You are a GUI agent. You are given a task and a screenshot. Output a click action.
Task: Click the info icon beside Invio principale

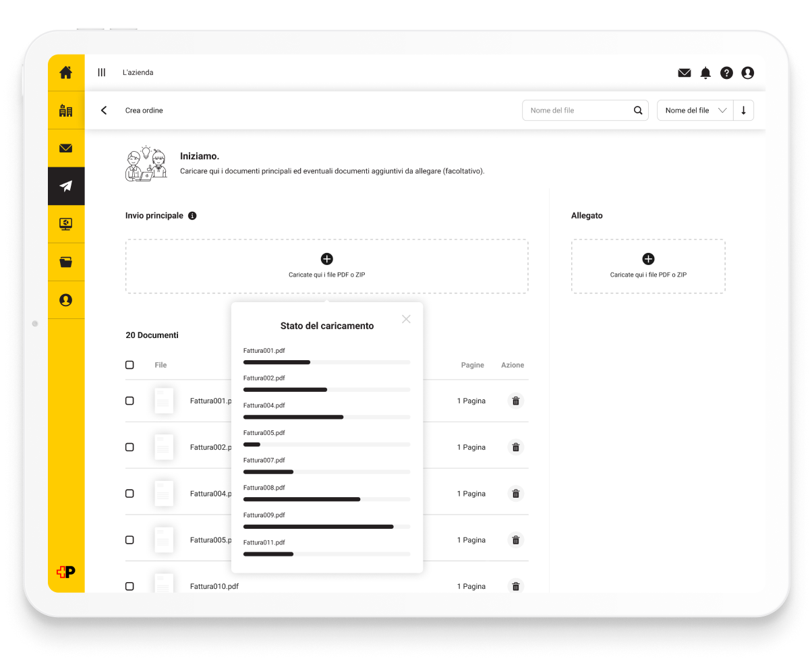tap(192, 216)
